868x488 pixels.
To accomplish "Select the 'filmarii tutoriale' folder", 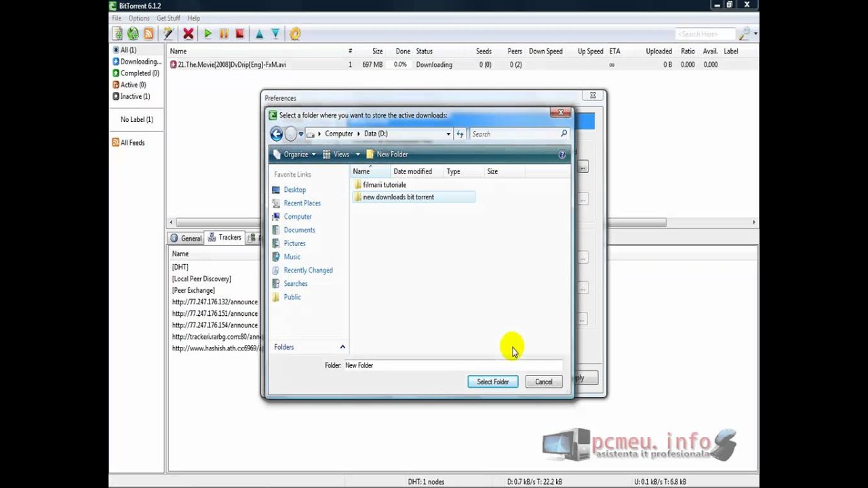I will click(x=384, y=184).
